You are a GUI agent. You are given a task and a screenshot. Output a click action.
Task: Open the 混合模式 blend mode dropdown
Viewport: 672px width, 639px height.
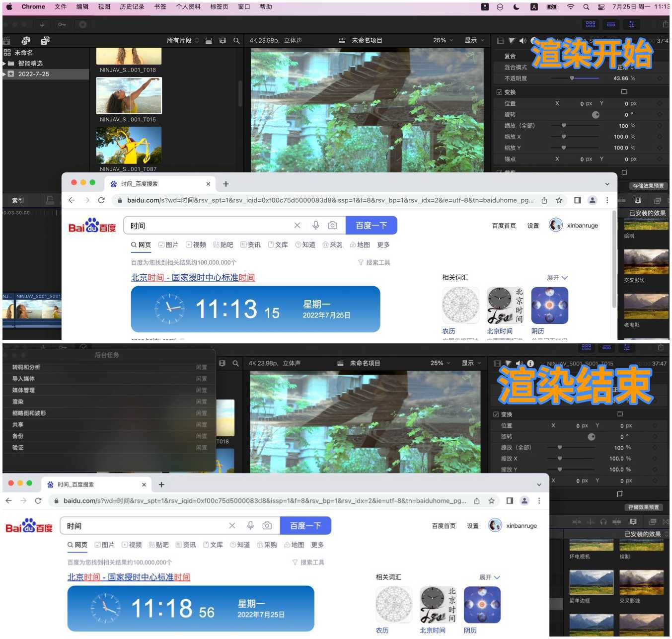pyautogui.click(x=631, y=68)
